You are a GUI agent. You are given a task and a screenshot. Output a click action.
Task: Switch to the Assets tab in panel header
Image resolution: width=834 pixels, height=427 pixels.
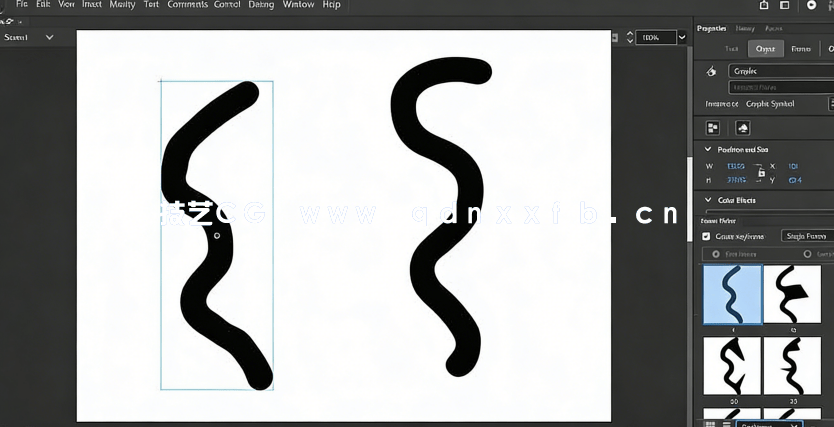[773, 28]
